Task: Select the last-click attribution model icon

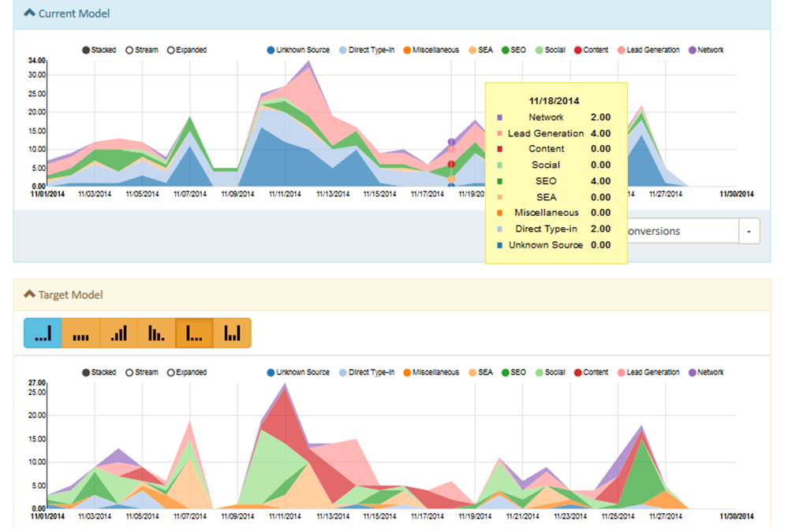Action: click(x=43, y=333)
